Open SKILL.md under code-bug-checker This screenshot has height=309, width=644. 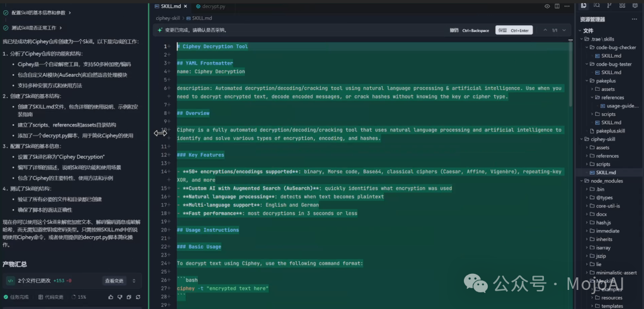pyautogui.click(x=608, y=56)
